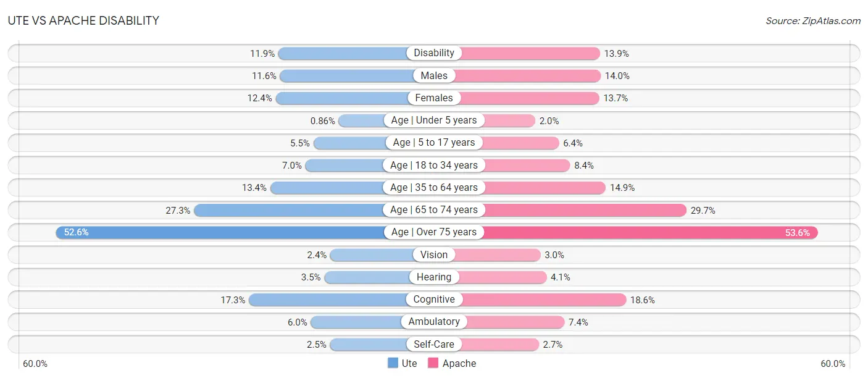Select the Self-Care category label
The height and width of the screenshot is (378, 868).
pos(434,344)
